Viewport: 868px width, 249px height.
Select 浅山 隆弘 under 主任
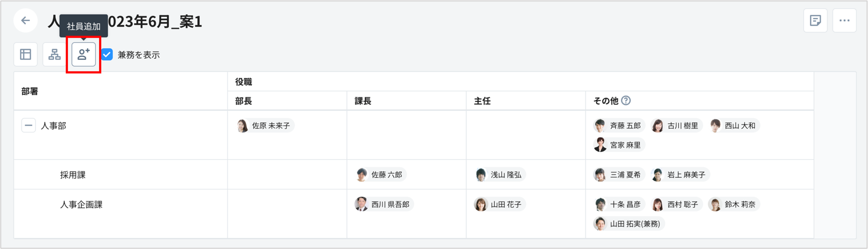(500, 175)
